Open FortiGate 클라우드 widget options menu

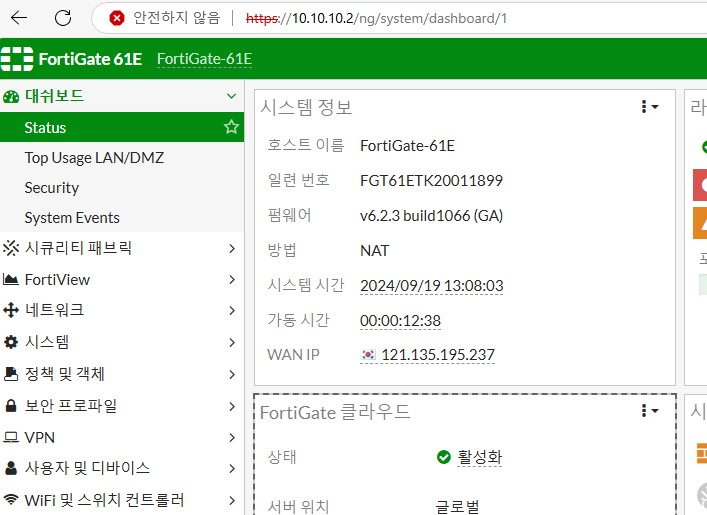coord(650,411)
